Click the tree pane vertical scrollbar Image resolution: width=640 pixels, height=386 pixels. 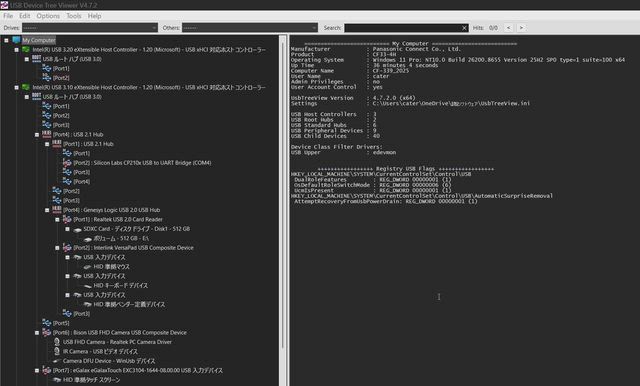(x=282, y=196)
